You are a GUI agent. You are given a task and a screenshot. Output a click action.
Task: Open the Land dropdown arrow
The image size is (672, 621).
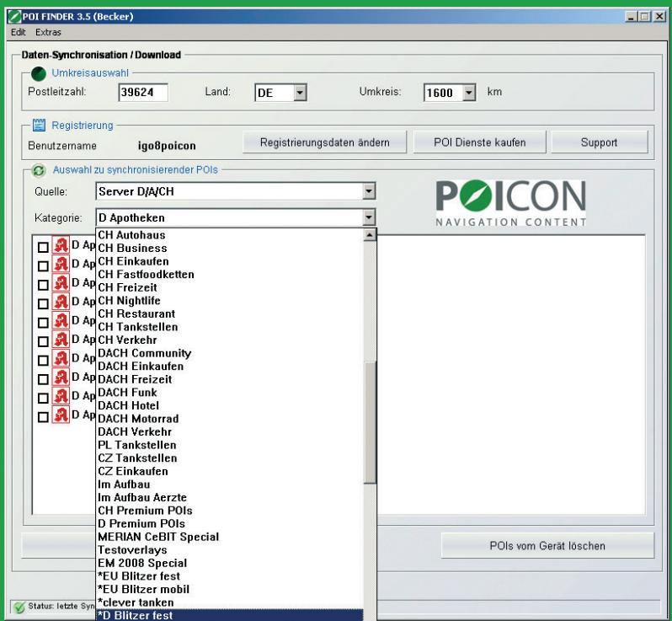(300, 92)
